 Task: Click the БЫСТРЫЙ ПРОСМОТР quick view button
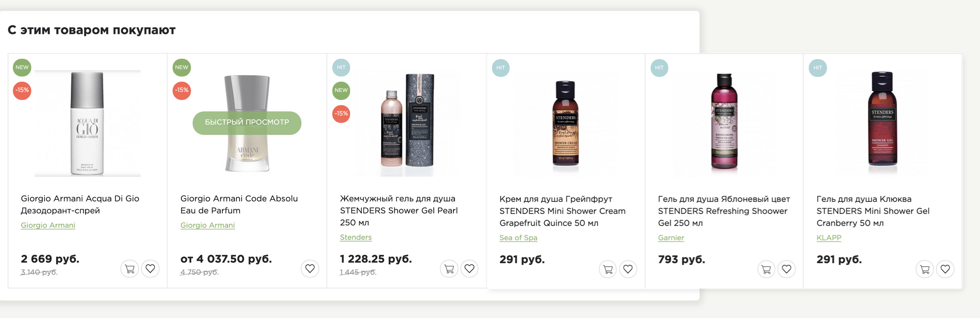click(x=247, y=123)
